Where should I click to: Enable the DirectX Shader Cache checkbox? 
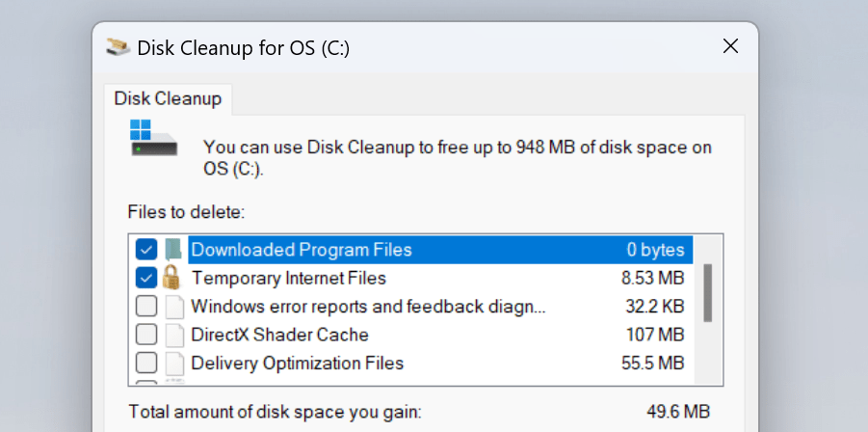point(146,335)
